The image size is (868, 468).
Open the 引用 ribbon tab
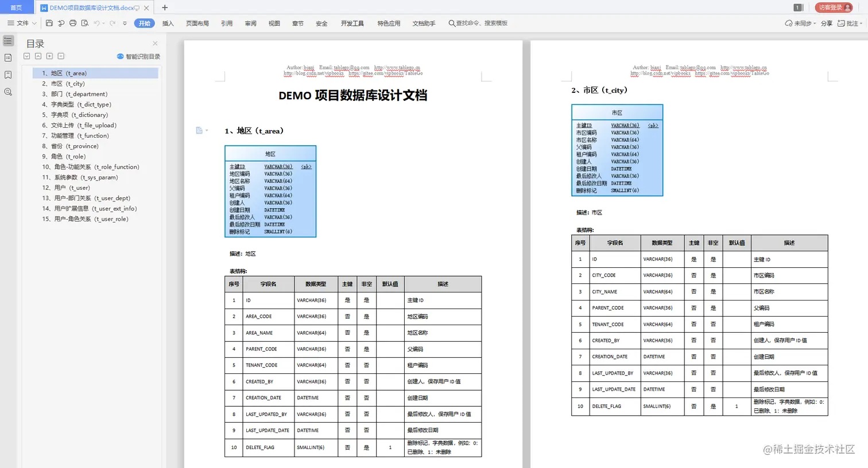point(227,24)
